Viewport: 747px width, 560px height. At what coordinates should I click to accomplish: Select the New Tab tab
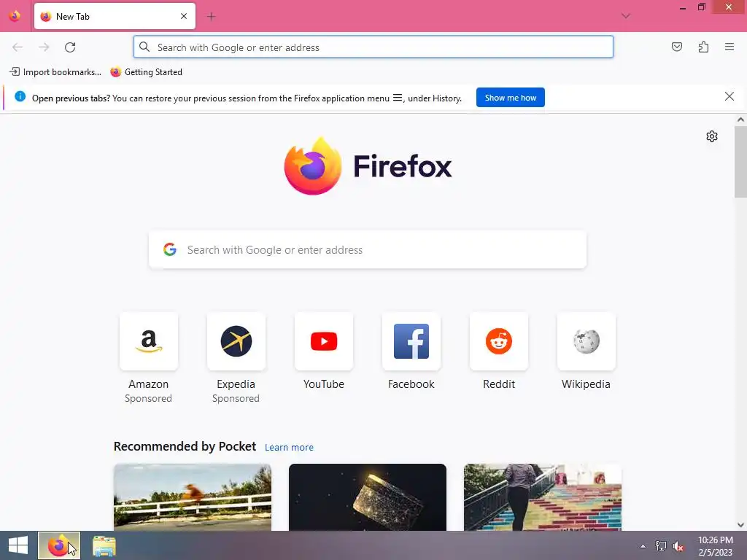coord(115,16)
